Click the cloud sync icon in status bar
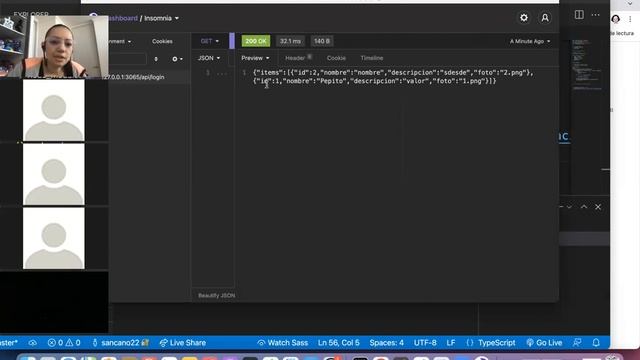640x360 pixels. 33,343
